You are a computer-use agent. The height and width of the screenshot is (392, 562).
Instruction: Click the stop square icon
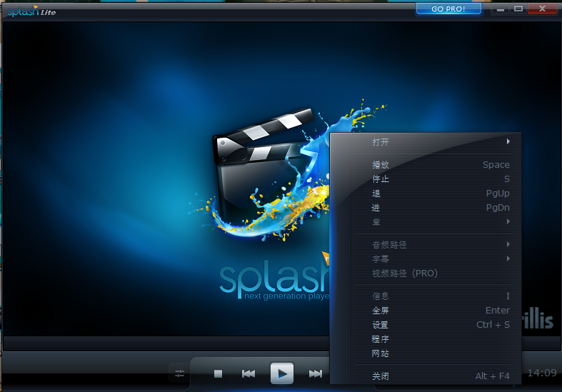(x=218, y=373)
